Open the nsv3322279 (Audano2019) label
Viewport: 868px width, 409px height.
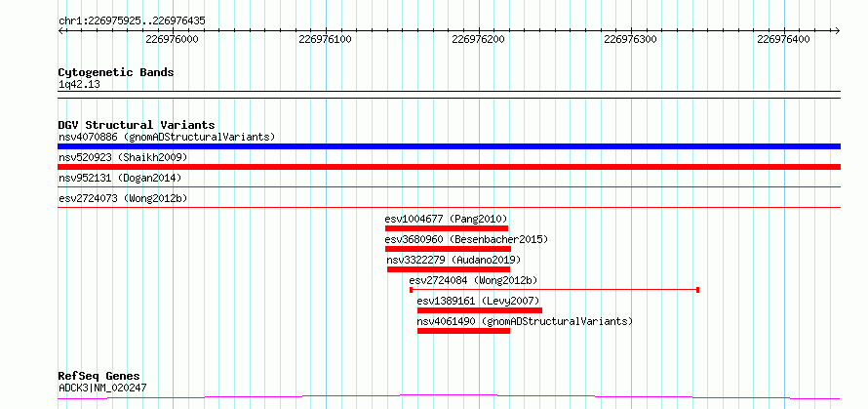[454, 260]
